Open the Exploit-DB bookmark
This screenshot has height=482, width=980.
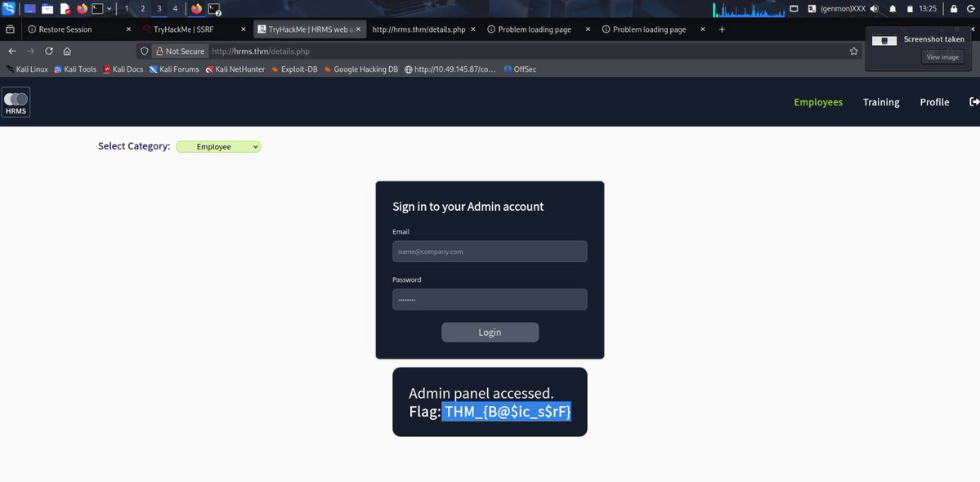(x=293, y=69)
